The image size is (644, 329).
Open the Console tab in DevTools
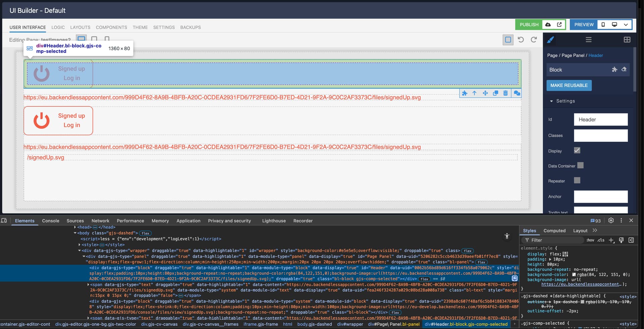[x=51, y=221]
